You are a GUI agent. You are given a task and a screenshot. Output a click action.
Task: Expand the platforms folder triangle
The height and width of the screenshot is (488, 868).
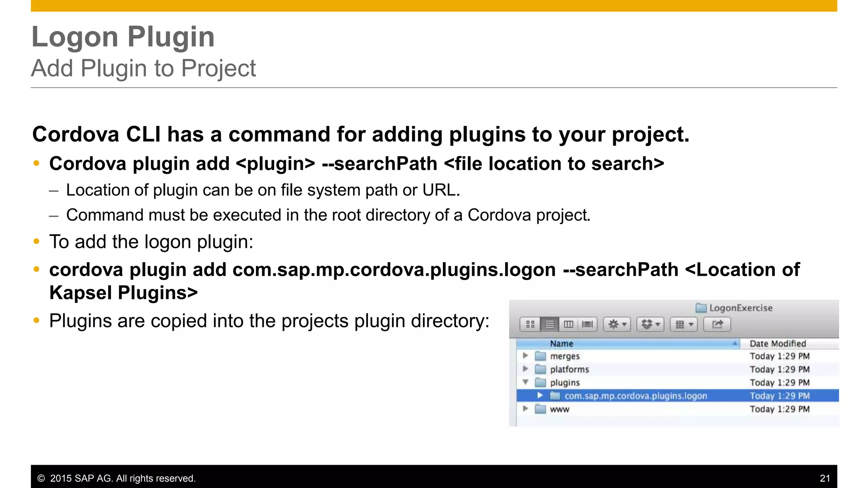click(526, 369)
